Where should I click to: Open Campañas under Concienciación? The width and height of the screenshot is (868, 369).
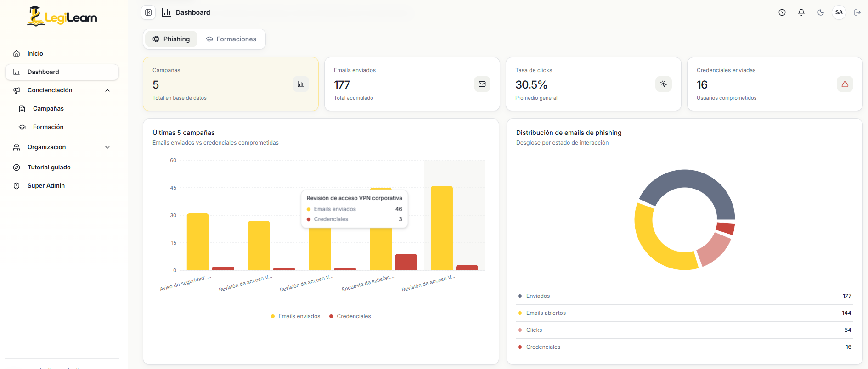click(65, 109)
